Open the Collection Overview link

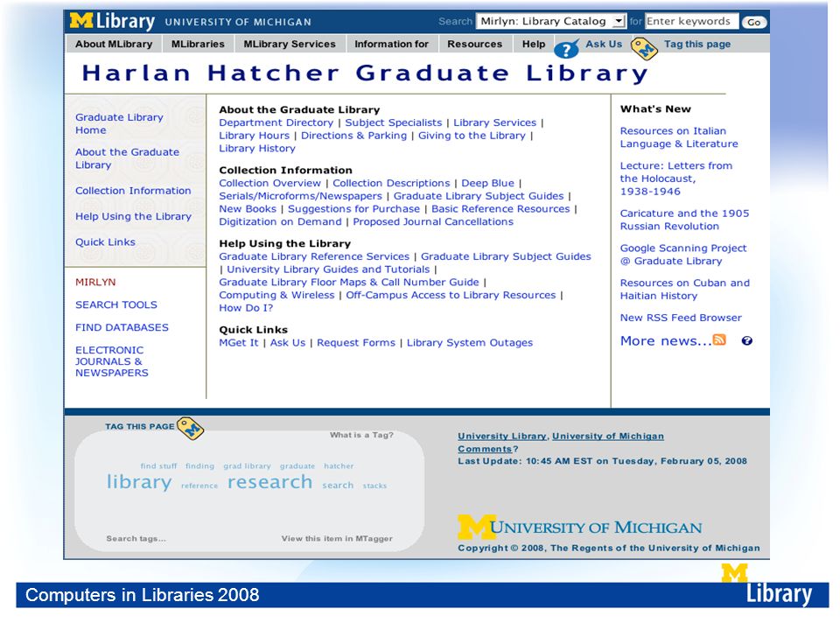click(x=269, y=183)
